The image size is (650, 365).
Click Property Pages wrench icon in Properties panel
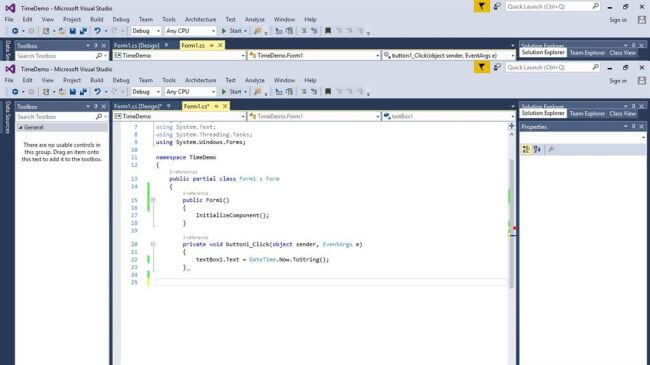[x=551, y=149]
